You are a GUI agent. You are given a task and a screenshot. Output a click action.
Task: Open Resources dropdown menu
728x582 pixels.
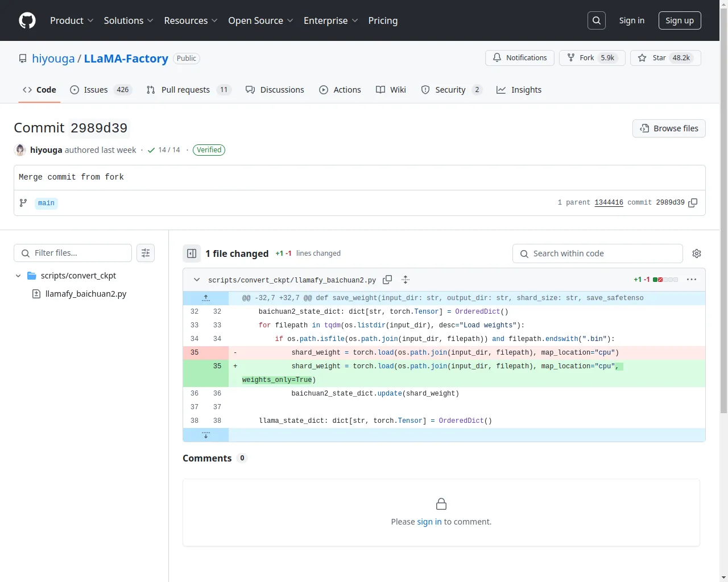point(191,20)
